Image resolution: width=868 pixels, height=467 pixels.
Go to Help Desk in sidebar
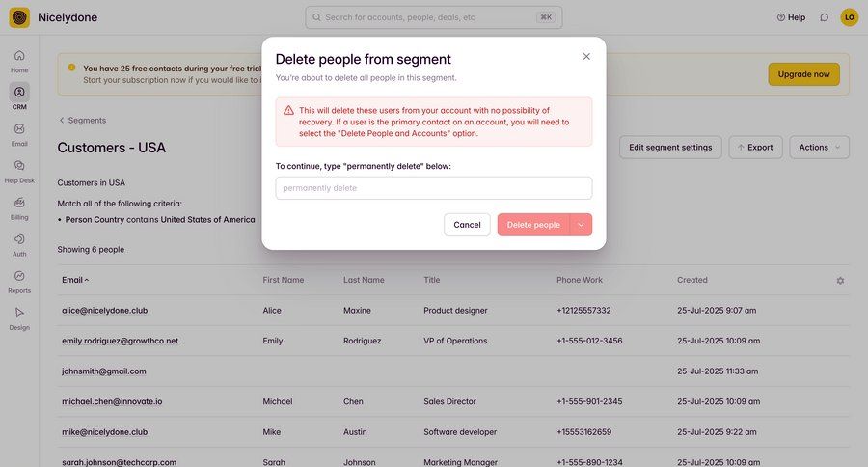click(19, 171)
